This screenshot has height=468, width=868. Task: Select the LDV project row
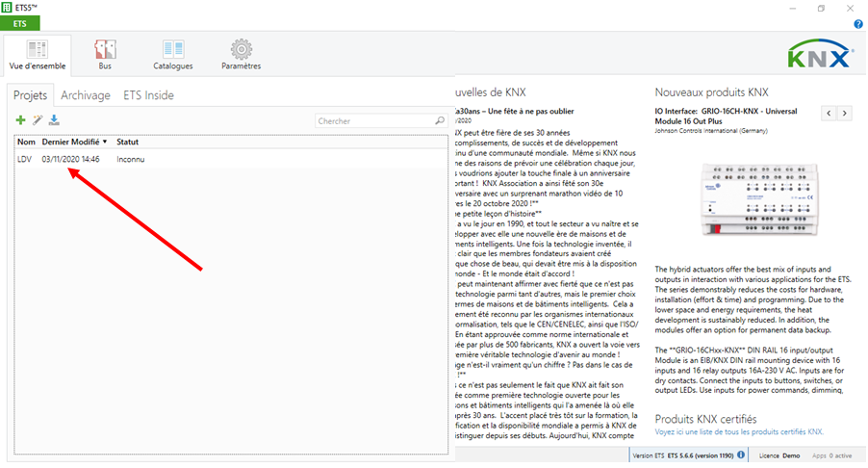231,160
